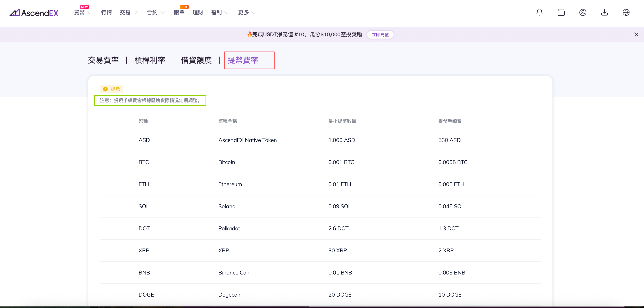Click the AscendEX logo

click(x=34, y=13)
